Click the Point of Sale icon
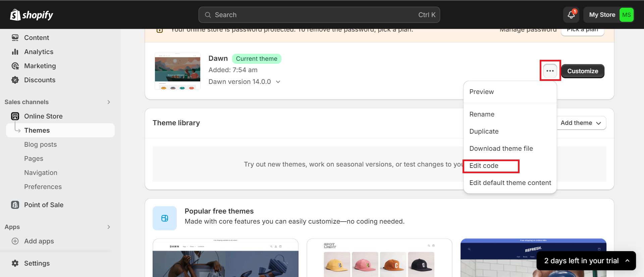This screenshot has height=277, width=644. point(15,205)
